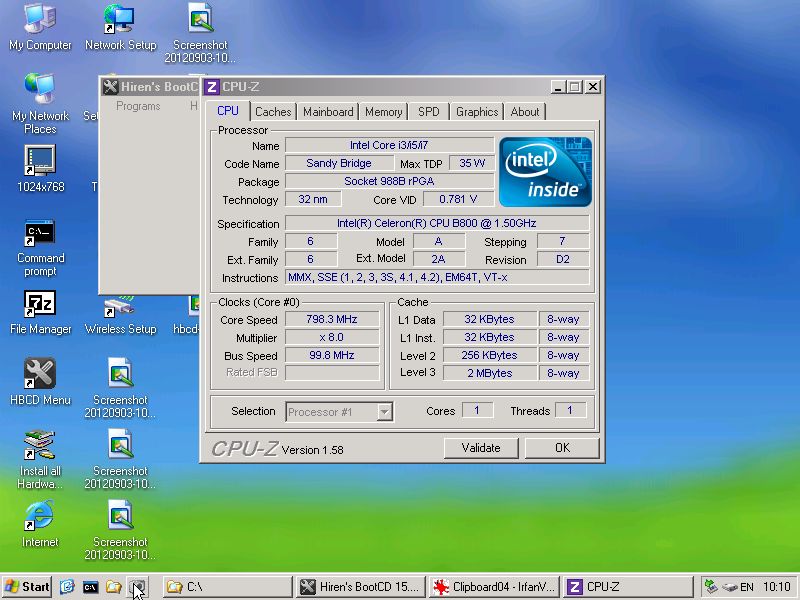Viewport: 800px width, 600px height.
Task: Open command prompt quick launch icon
Action: pos(90,587)
